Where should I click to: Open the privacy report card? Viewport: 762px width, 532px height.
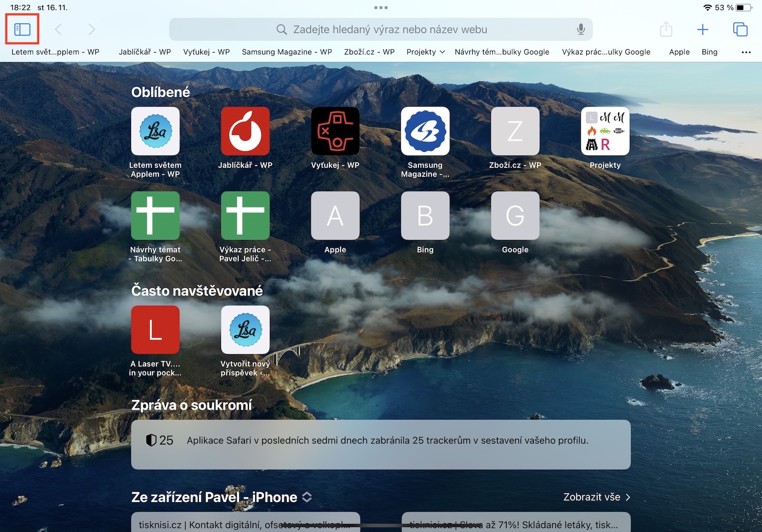tap(381, 445)
